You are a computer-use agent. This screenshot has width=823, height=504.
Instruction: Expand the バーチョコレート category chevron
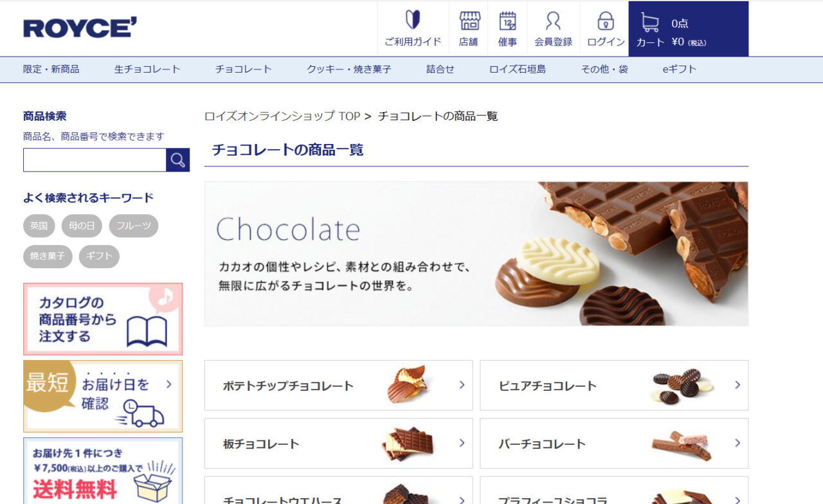point(737,444)
